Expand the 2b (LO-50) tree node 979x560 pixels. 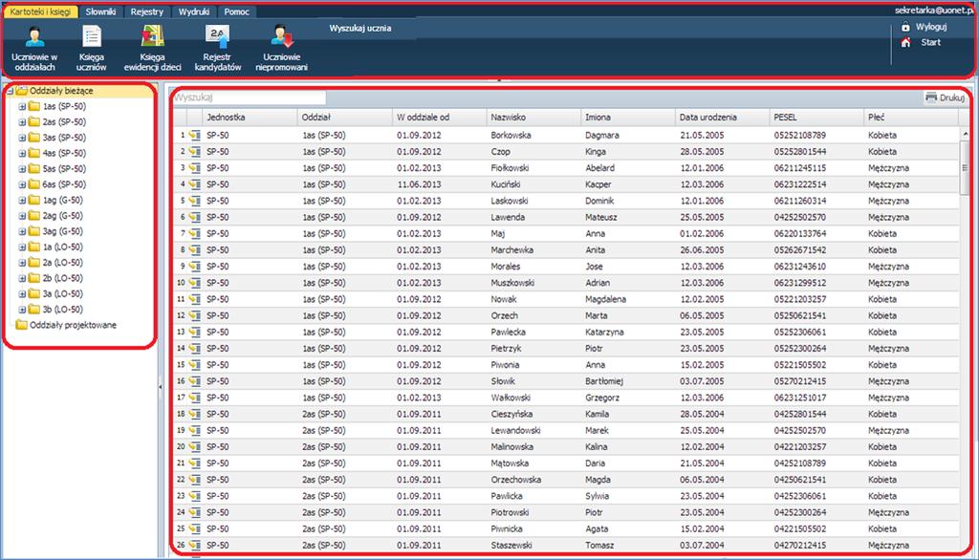click(22, 278)
